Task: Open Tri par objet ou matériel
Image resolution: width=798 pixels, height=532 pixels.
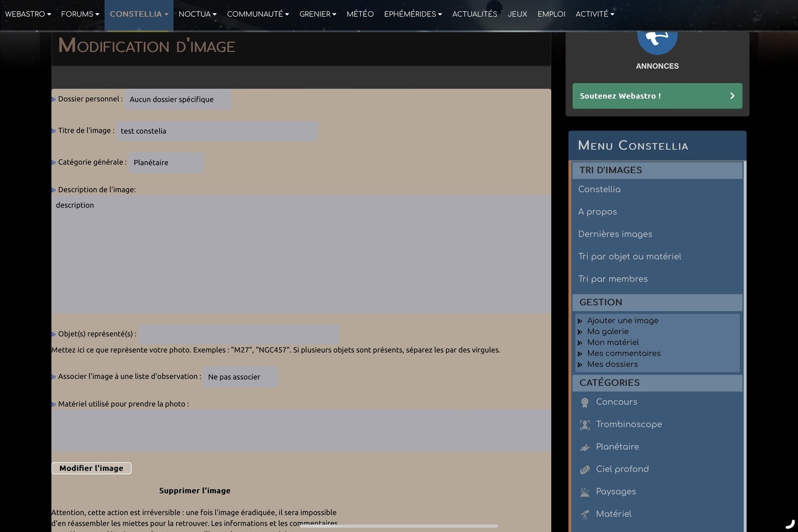Action: pyautogui.click(x=629, y=256)
